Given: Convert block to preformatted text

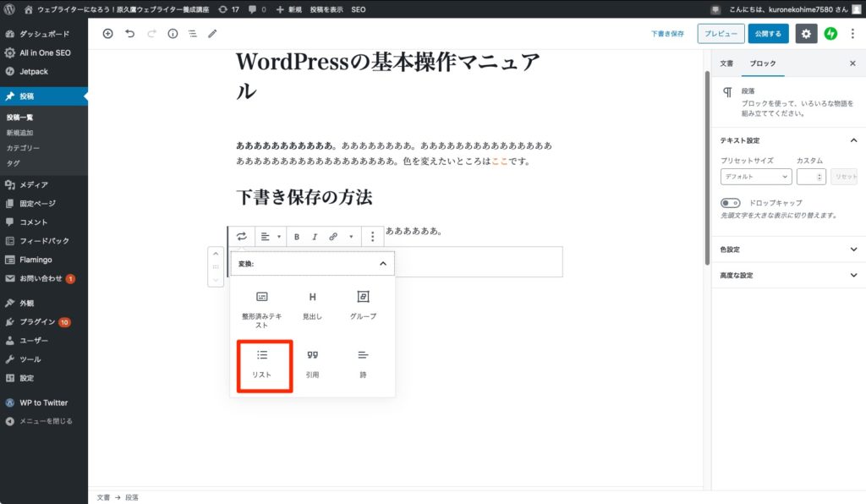Looking at the screenshot, I should click(262, 309).
